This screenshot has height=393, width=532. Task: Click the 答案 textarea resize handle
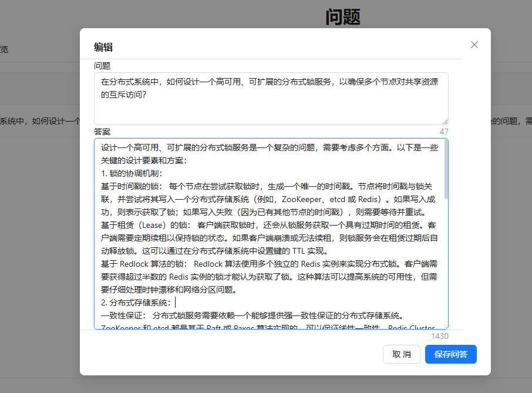(445, 327)
